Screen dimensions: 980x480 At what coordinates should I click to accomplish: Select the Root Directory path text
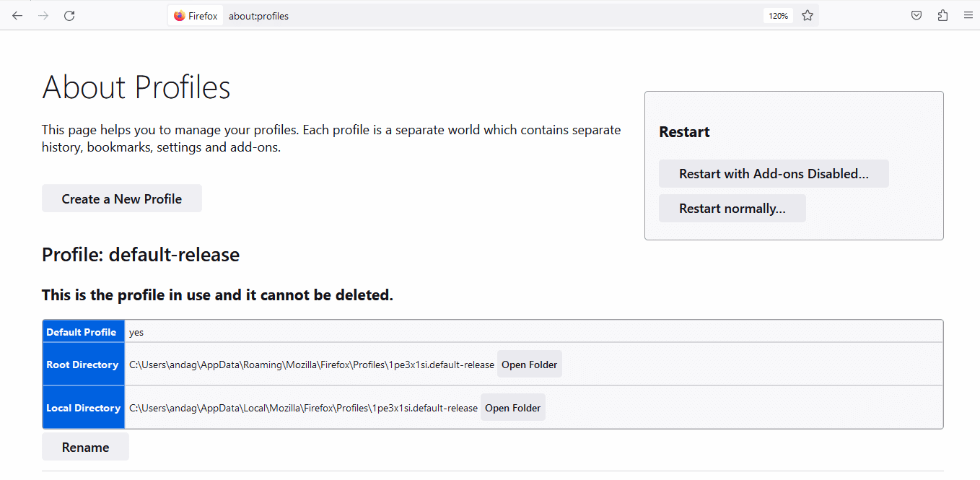[310, 364]
